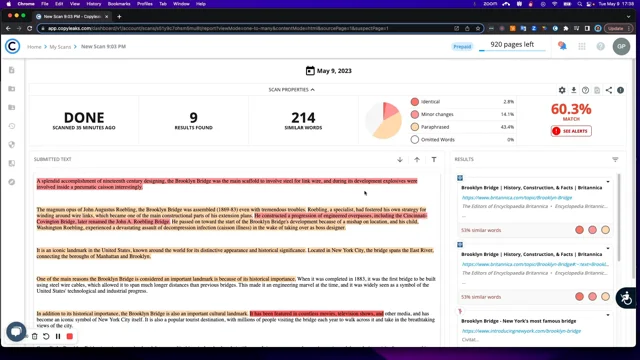This screenshot has height=360, width=640.
Task: Toggle Minor changes matches in legend
Action: (415, 114)
